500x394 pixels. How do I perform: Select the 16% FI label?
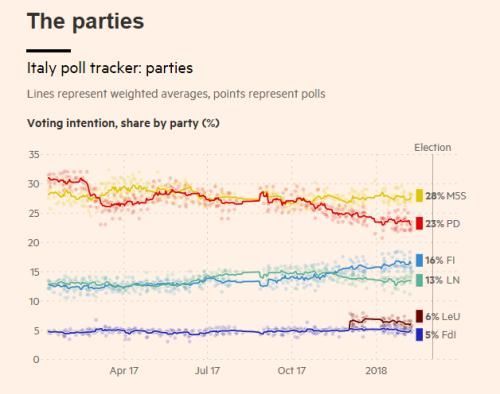[440, 260]
